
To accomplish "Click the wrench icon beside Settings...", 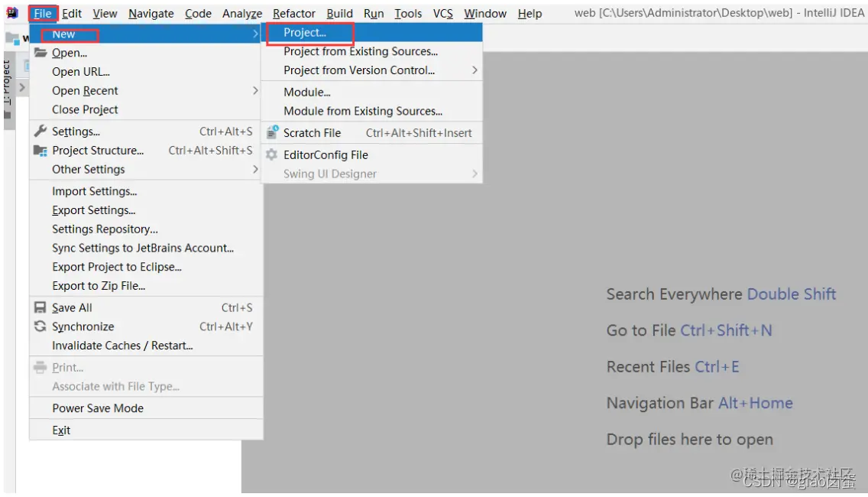I will coord(40,131).
